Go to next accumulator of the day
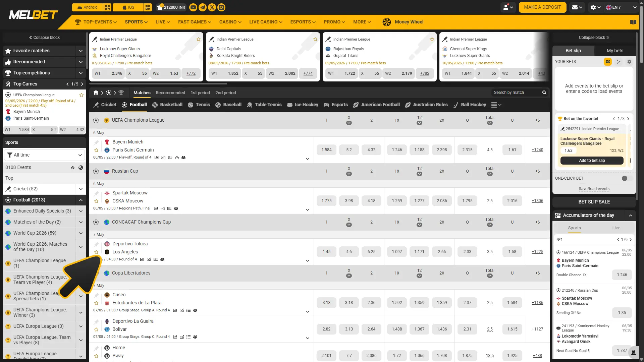 631,240
